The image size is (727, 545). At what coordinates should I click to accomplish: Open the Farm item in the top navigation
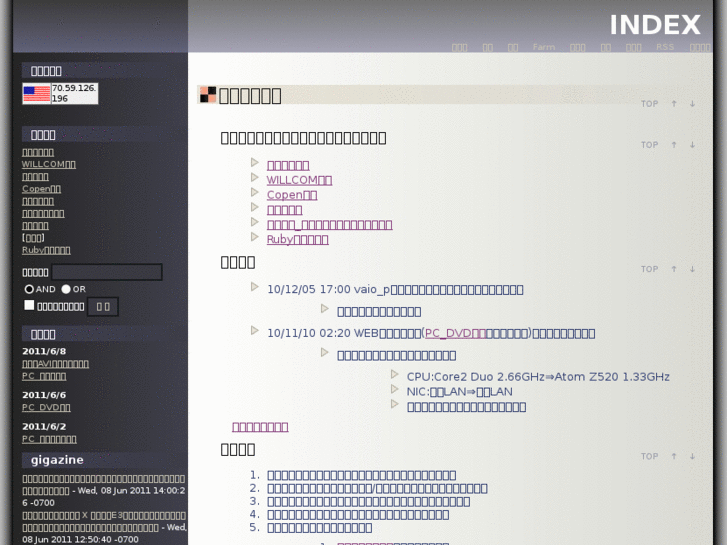click(544, 47)
